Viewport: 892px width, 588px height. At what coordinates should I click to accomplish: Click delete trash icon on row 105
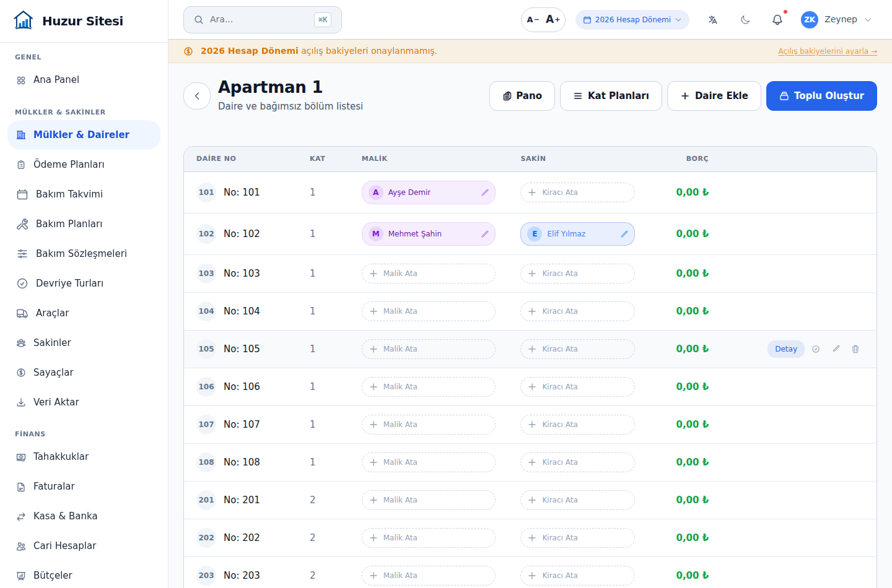[x=855, y=349]
